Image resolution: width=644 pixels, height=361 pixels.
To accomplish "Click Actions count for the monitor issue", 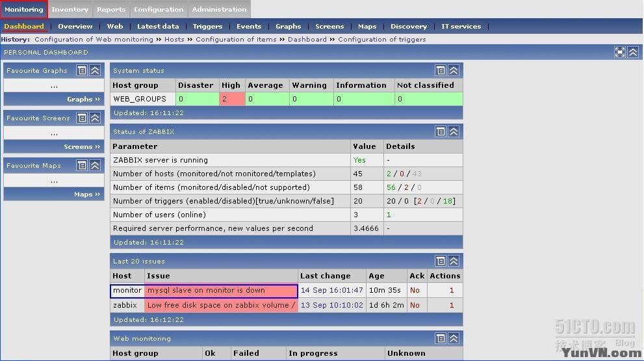I will pyautogui.click(x=452, y=290).
